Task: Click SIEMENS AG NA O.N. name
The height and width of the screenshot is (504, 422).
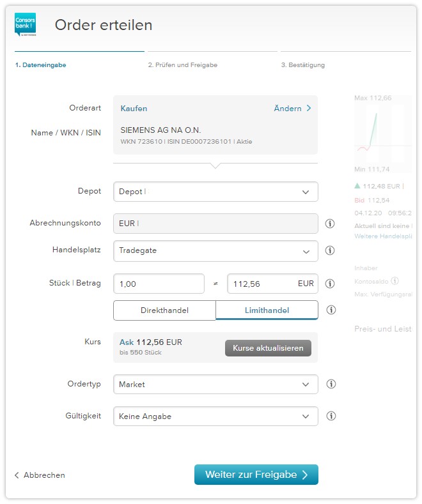Action: pos(160,130)
